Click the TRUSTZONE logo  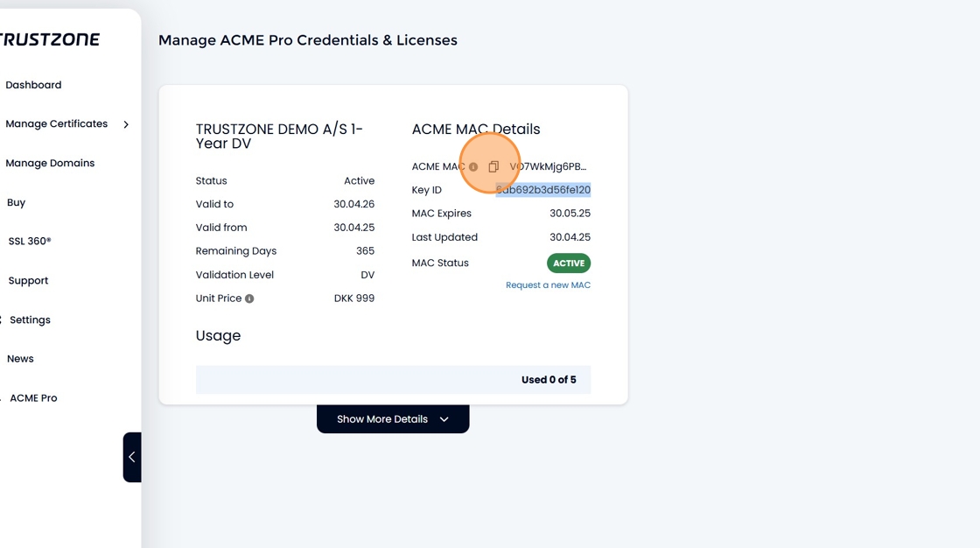tap(50, 39)
